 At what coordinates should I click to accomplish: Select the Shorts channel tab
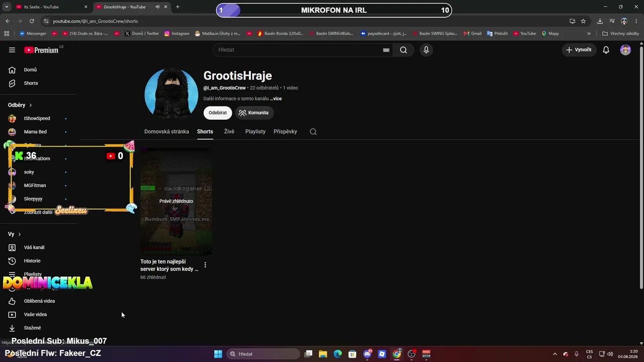point(205,132)
